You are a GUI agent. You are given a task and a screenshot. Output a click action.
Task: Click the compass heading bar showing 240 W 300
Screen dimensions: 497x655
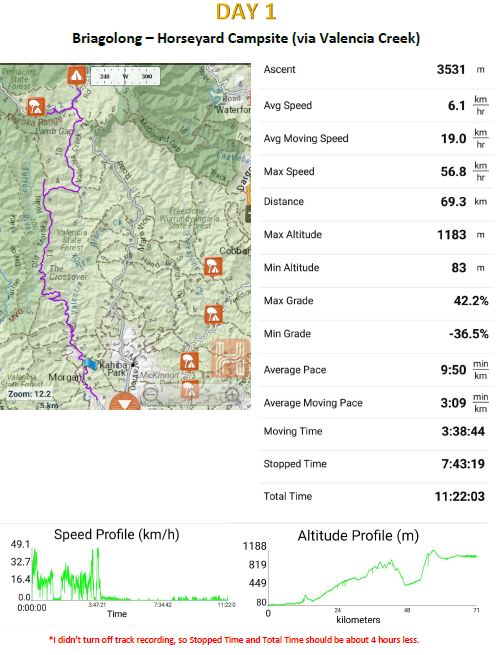(x=124, y=76)
